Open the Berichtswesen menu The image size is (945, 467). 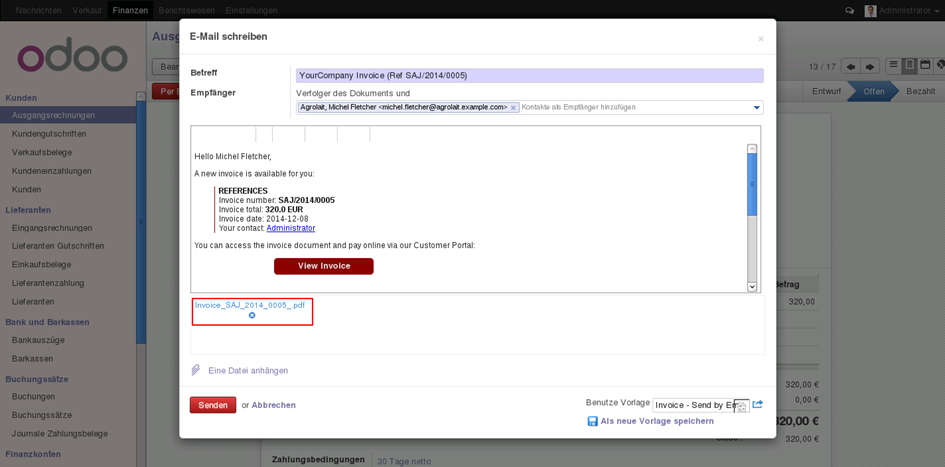pos(186,11)
